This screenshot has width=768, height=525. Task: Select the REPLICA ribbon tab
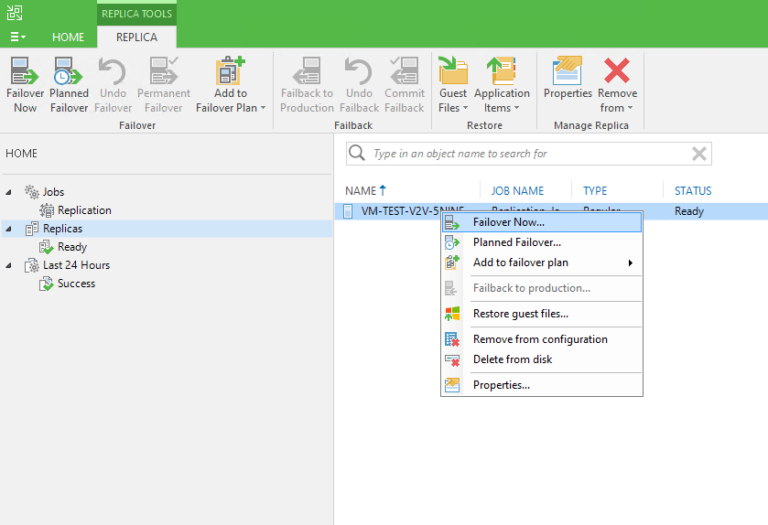tap(137, 37)
